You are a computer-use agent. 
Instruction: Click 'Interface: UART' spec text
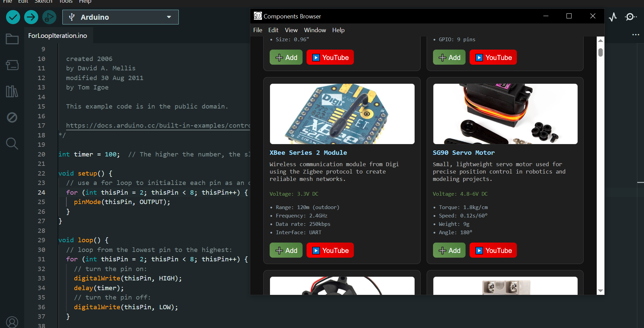coord(299,233)
